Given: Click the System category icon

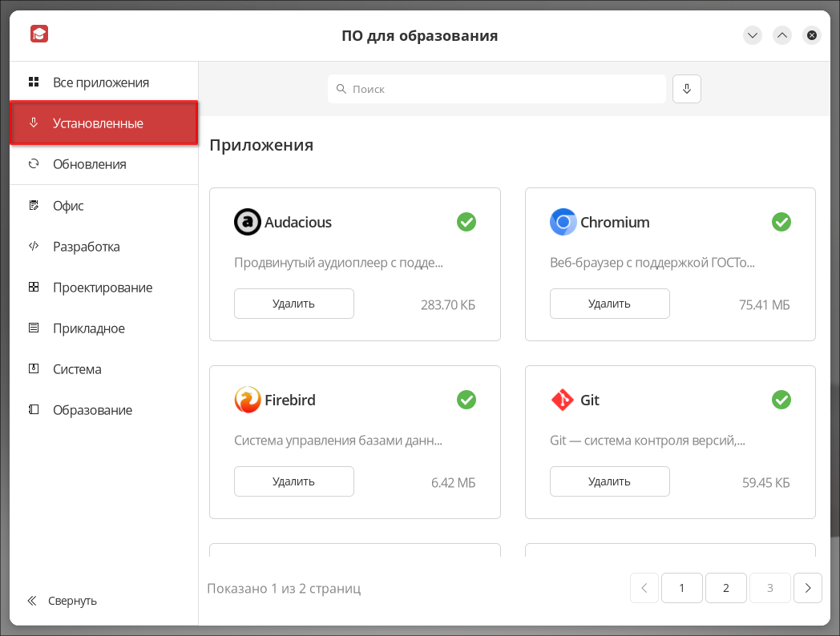Looking at the screenshot, I should [x=34, y=368].
